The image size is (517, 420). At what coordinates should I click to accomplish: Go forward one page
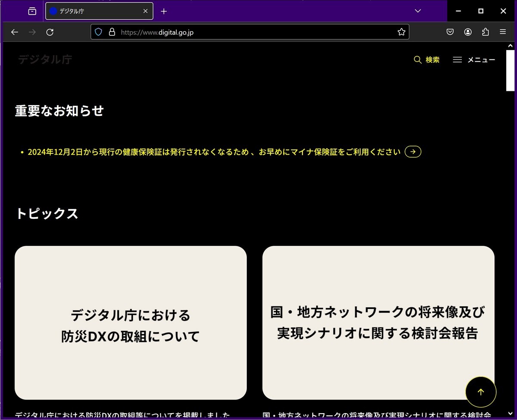[32, 32]
